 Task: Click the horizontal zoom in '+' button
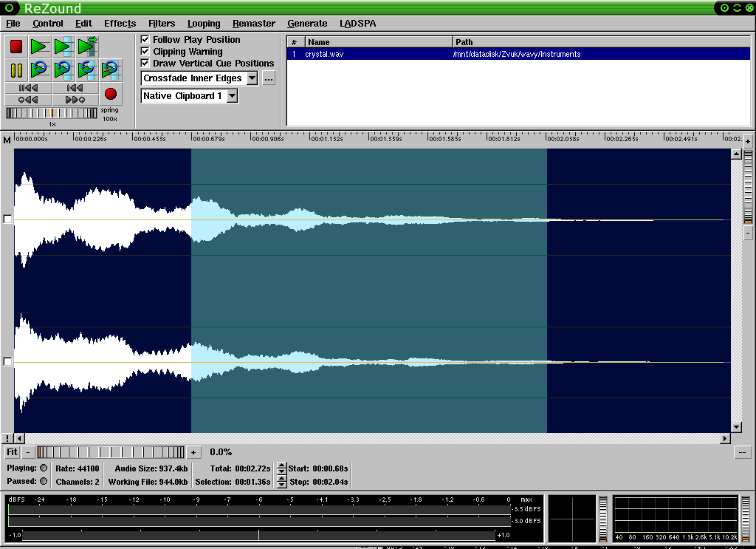pyautogui.click(x=193, y=452)
